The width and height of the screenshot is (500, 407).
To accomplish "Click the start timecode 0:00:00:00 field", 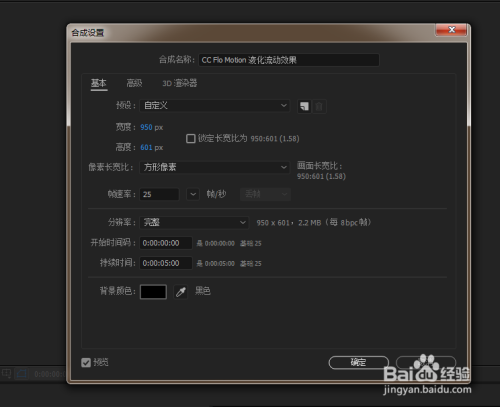I will (166, 243).
